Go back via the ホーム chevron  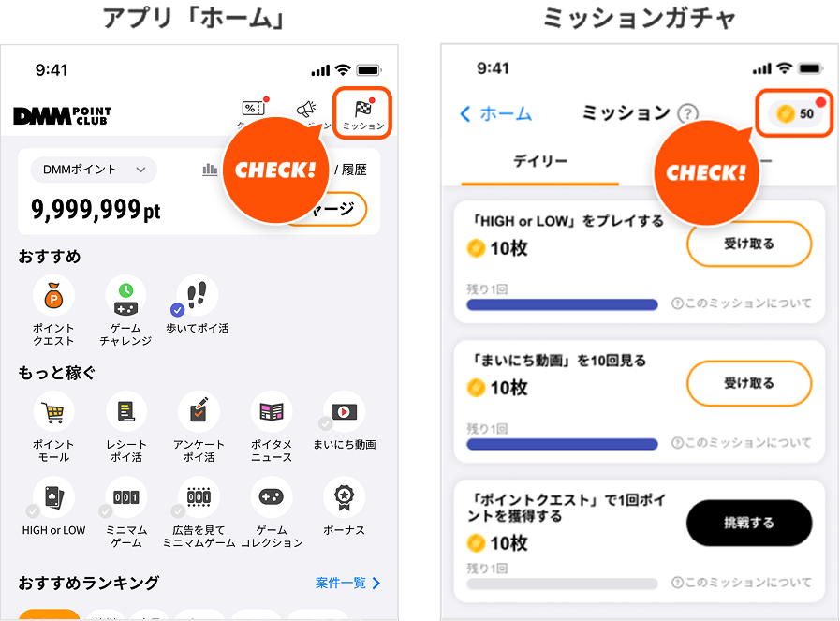pyautogui.click(x=495, y=113)
